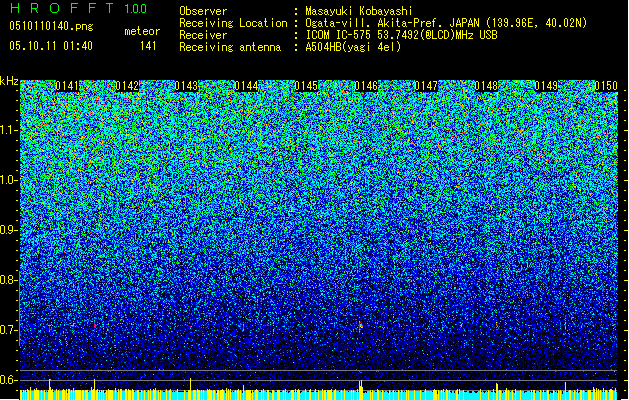
Task: Click observer name Masayuki Kobayashi
Action: pos(359,11)
